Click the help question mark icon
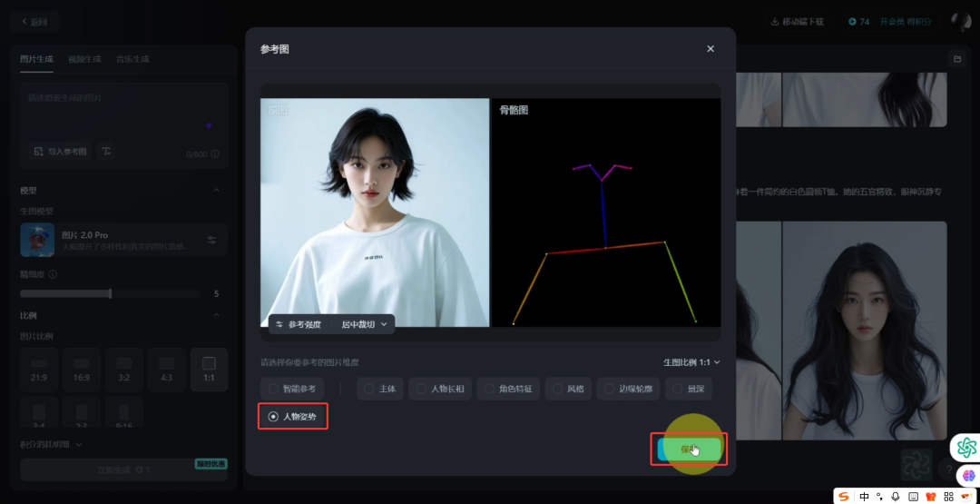The image size is (980, 504). click(949, 469)
